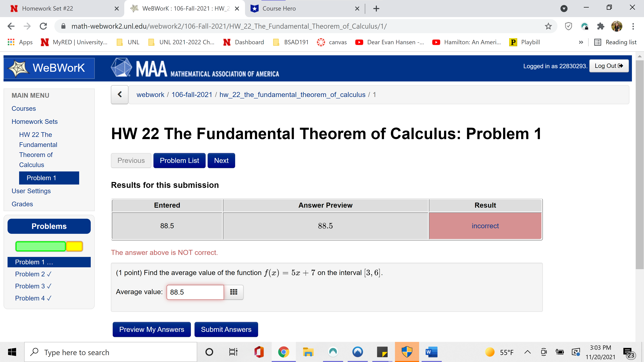Show hidden bookmarks via the overflow chevron
The width and height of the screenshot is (644, 362).
point(581,42)
